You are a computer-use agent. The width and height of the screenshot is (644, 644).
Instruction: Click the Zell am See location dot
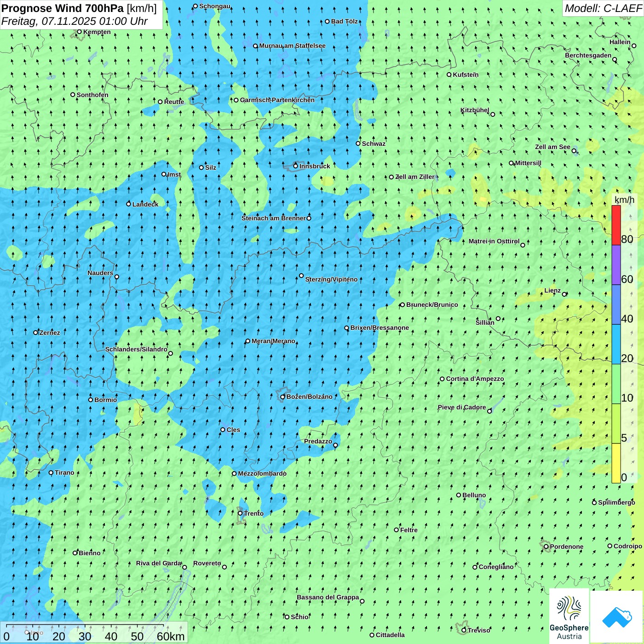(574, 150)
